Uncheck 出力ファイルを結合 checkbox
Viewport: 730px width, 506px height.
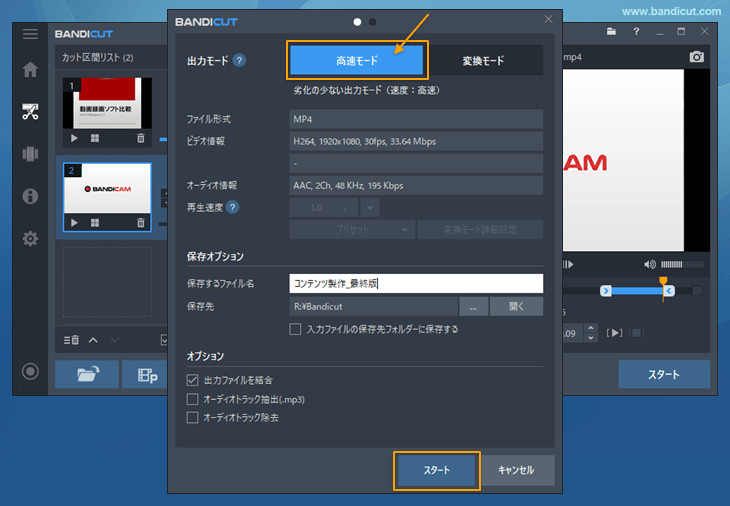[192, 380]
